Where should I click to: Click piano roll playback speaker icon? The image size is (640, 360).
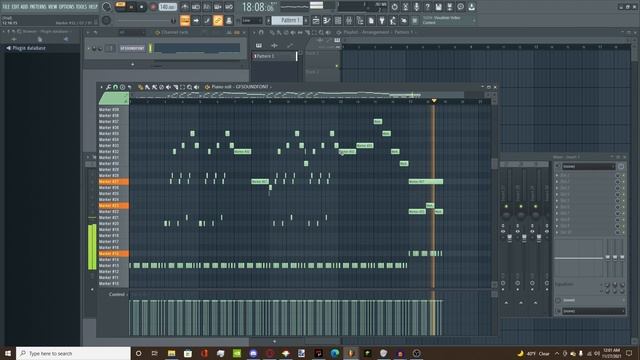click(x=196, y=87)
